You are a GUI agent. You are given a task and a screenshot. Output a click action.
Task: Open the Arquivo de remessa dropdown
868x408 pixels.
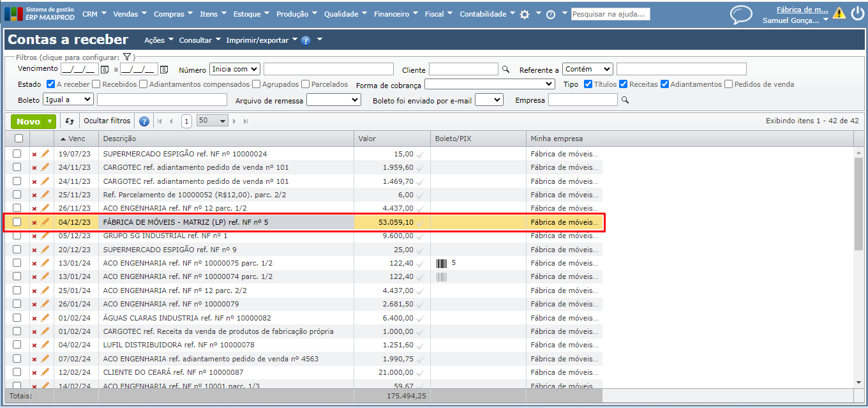pos(333,100)
